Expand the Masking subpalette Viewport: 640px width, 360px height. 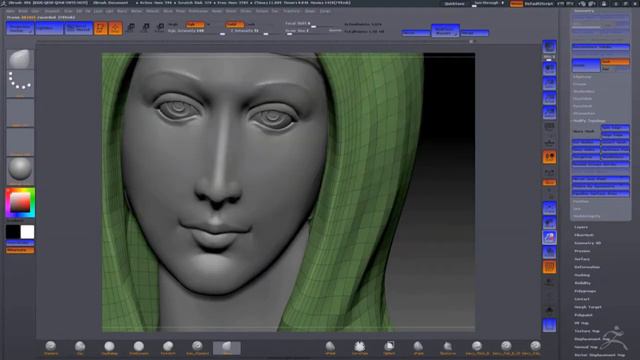(x=582, y=275)
